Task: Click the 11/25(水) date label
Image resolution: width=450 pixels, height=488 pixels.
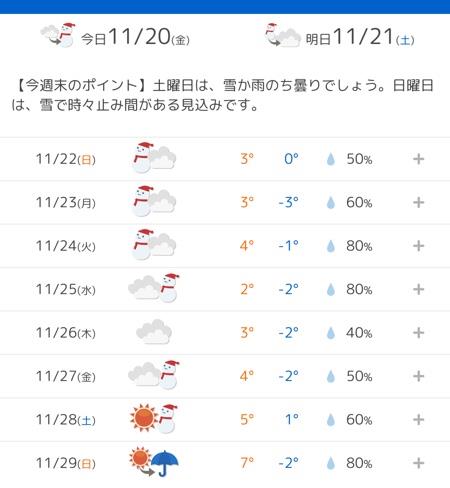Action: (x=66, y=289)
